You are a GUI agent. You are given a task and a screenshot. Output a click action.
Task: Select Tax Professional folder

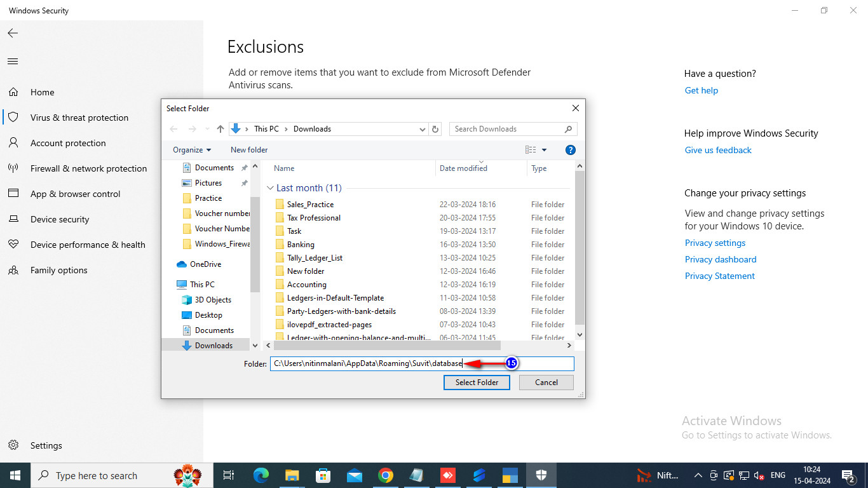314,218
